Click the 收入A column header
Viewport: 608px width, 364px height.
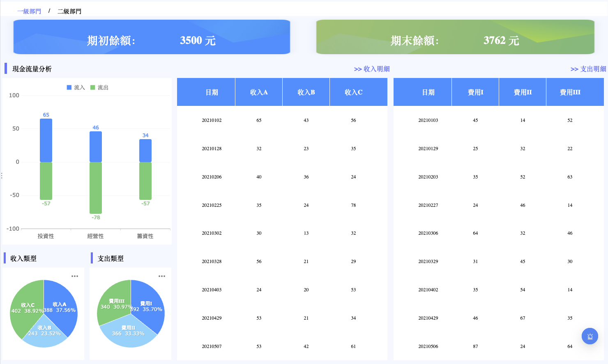tap(259, 92)
